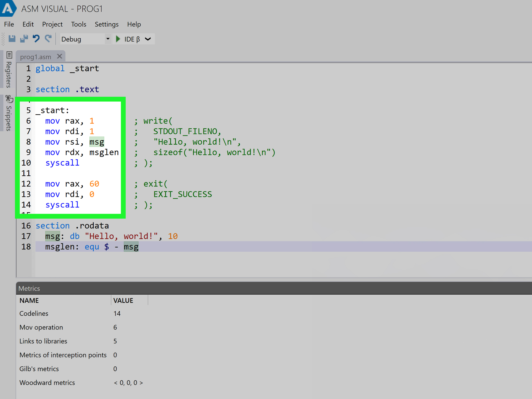This screenshot has height=399, width=532.
Task: Open the Project menu
Action: 52,24
